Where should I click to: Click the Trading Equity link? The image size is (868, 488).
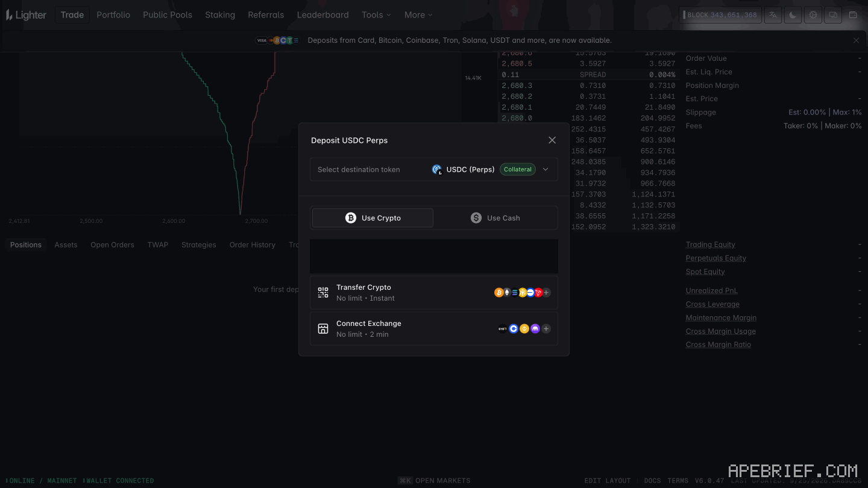point(711,245)
